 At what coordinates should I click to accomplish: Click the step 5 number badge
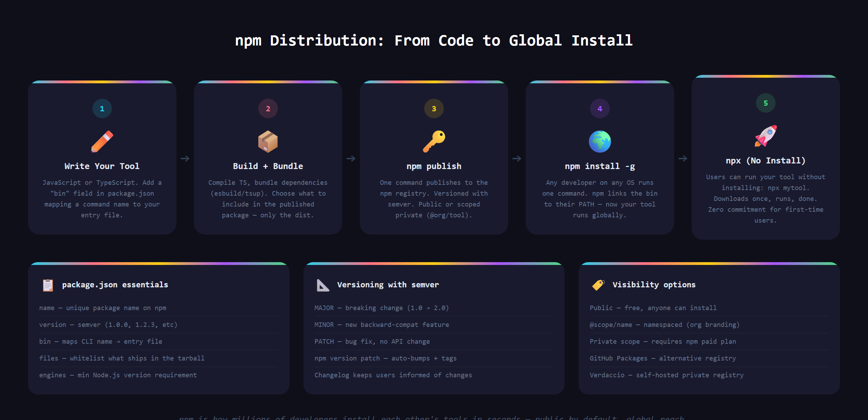(766, 103)
